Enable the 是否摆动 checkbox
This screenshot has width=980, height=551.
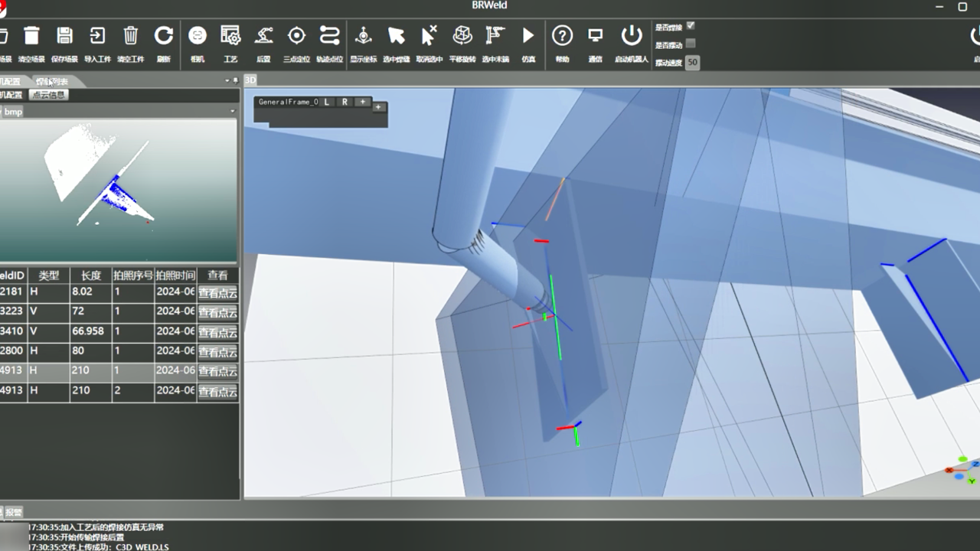[x=691, y=44]
